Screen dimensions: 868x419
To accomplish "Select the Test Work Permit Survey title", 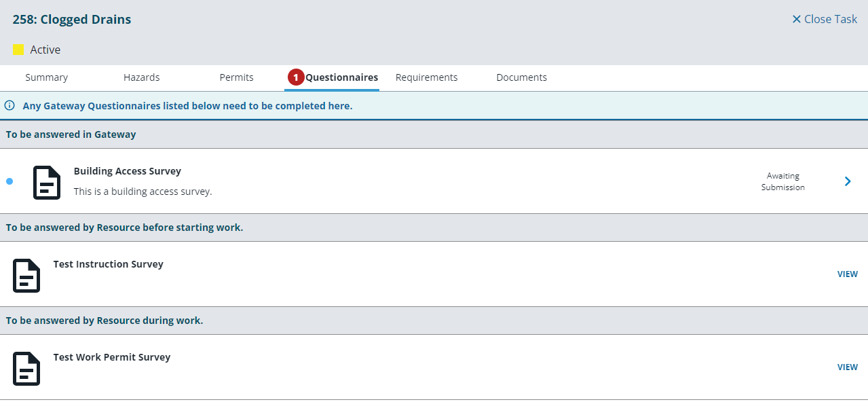I will coord(112,357).
